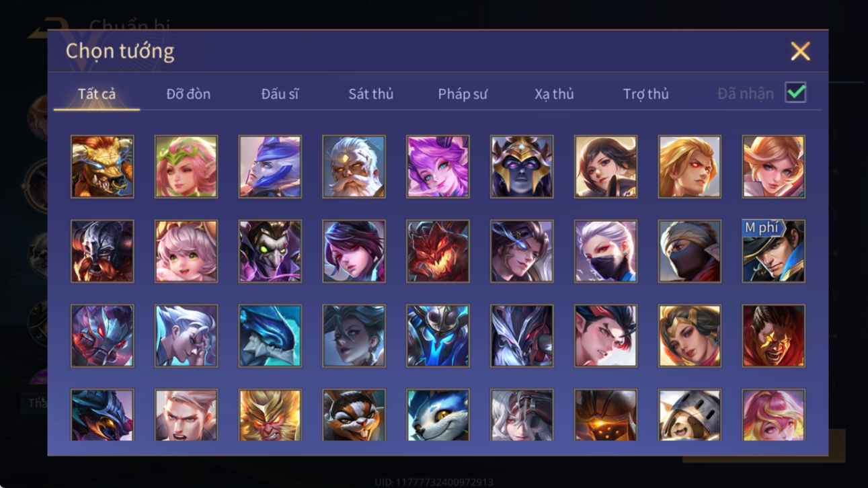This screenshot has height=488, width=868.
Task: Pick the hamster wearing knight helmet
Action: click(689, 415)
